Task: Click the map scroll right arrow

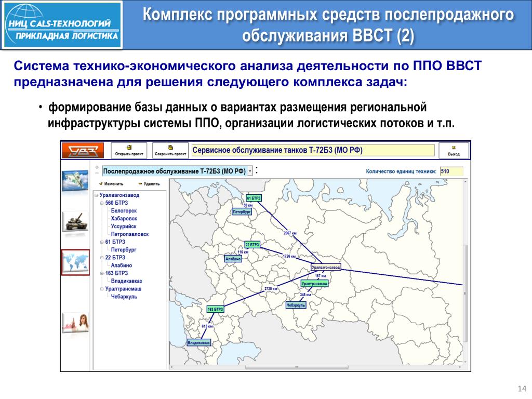Action: (x=460, y=367)
